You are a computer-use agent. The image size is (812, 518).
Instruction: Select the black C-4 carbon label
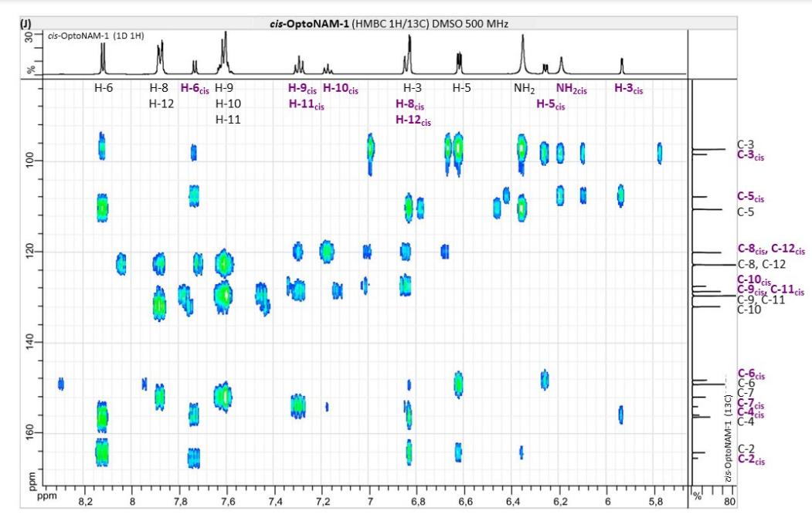pos(746,421)
